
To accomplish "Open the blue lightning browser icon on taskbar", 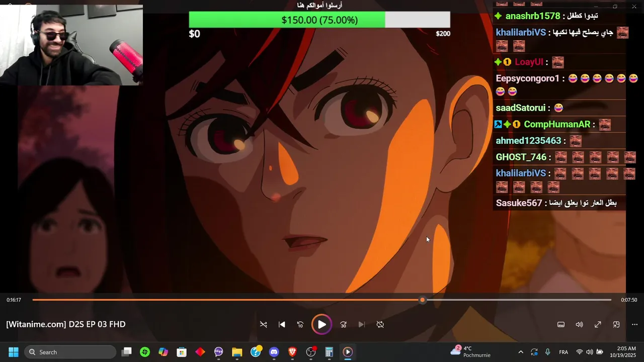I will tap(256, 352).
